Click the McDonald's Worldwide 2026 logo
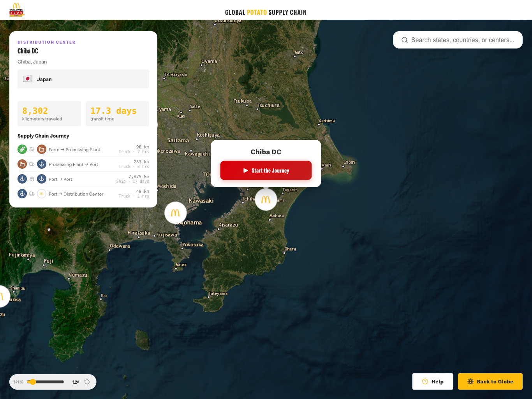 [16, 10]
